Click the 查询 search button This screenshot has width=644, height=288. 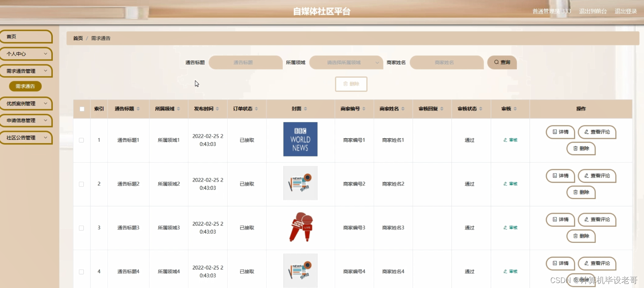click(x=502, y=62)
